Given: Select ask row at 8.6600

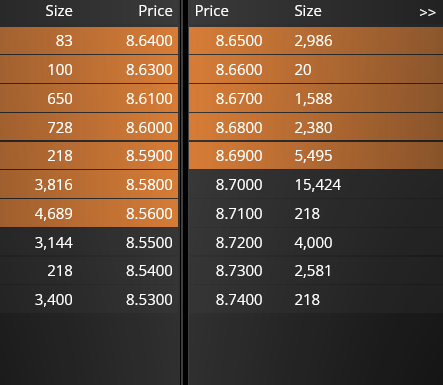Looking at the screenshot, I should (x=316, y=70).
